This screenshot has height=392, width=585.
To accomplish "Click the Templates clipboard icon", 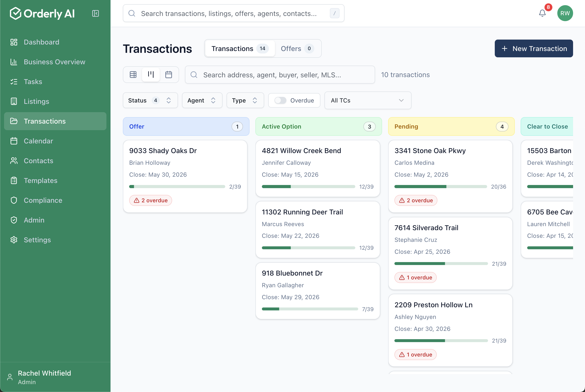I will coord(14,180).
